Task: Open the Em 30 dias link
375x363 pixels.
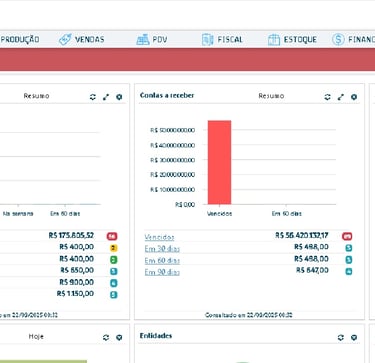Action: 162,249
